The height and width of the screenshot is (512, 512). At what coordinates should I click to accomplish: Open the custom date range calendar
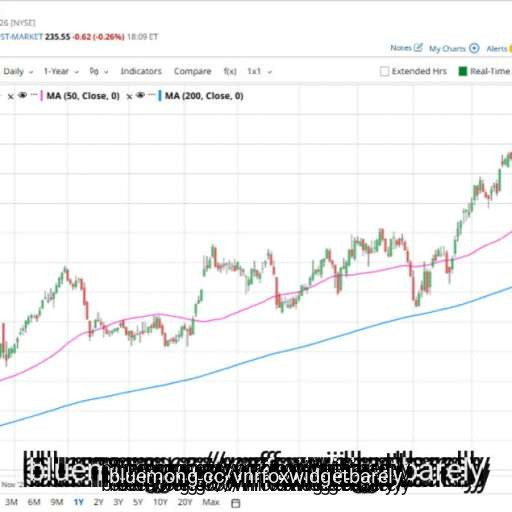(236, 503)
